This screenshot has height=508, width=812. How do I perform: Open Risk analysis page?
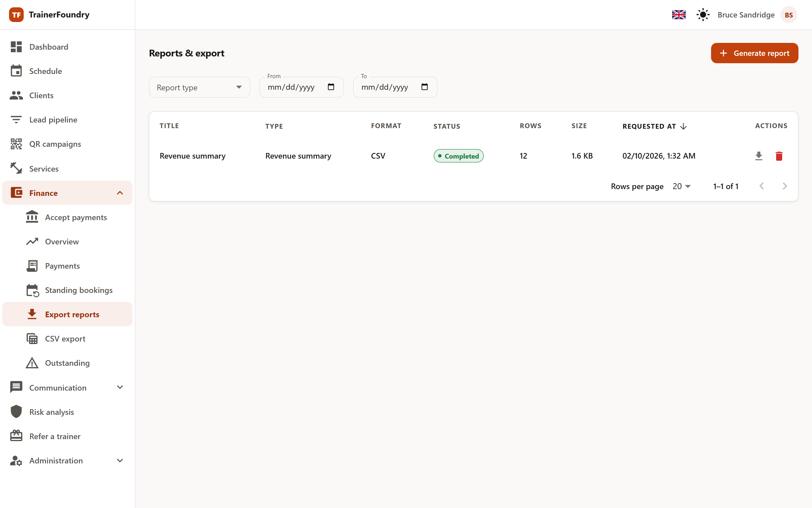point(67,412)
